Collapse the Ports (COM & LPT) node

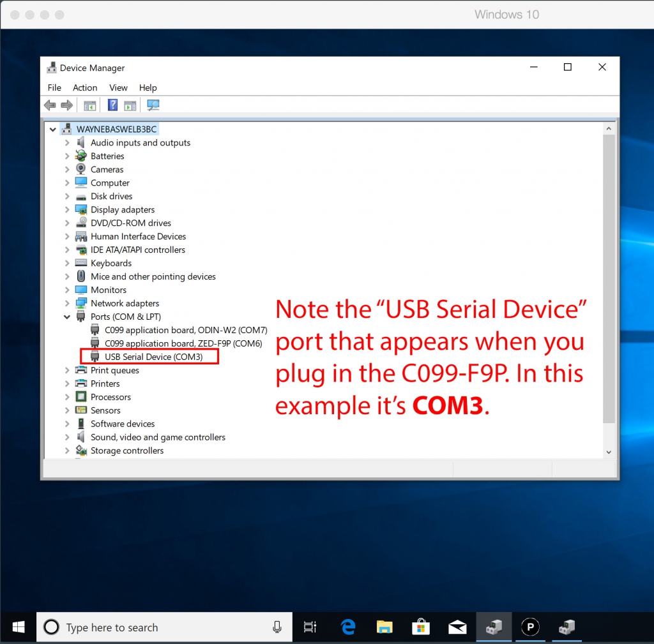(x=66, y=317)
